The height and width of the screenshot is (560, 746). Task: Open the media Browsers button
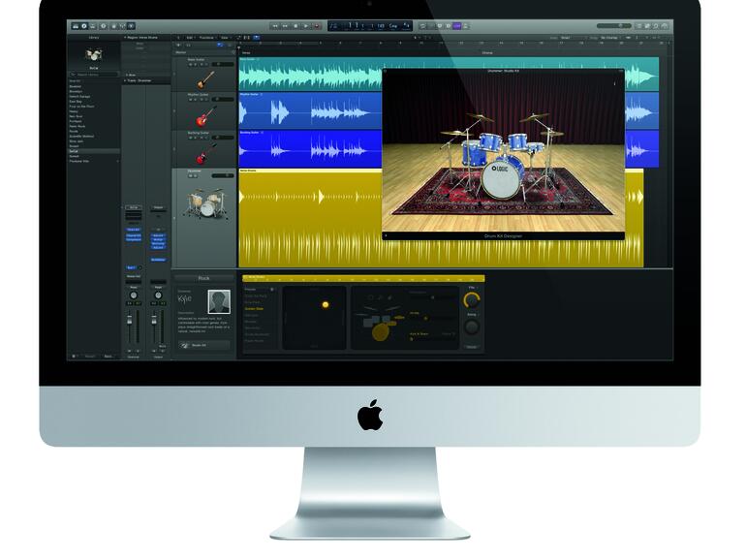click(x=665, y=26)
